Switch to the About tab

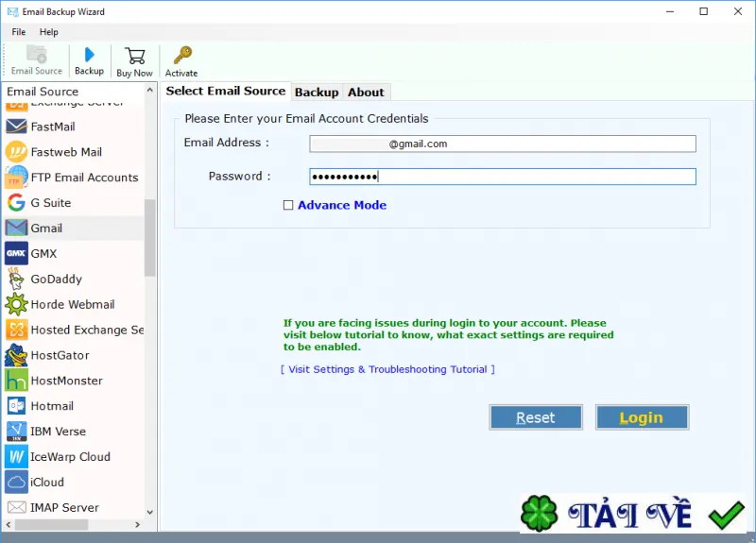coord(366,92)
